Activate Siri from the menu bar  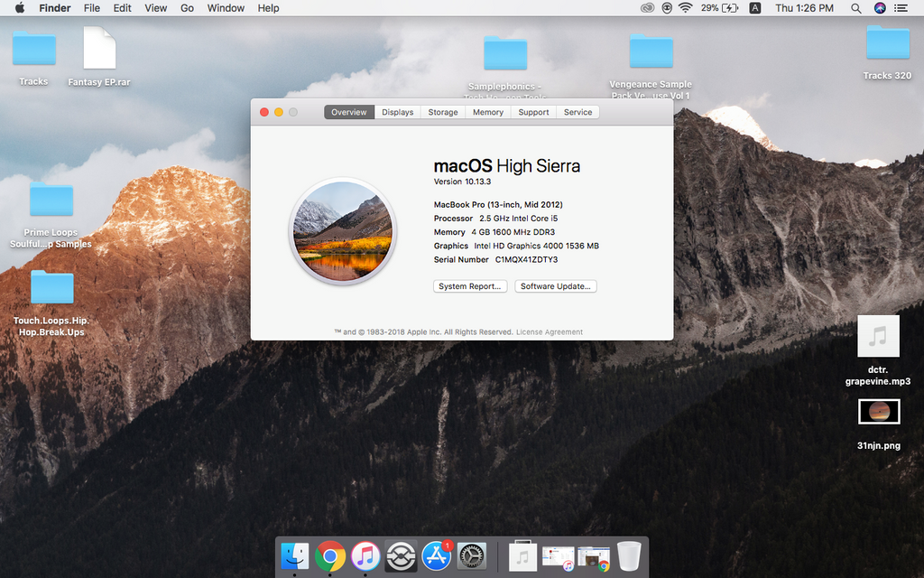pyautogui.click(x=880, y=8)
